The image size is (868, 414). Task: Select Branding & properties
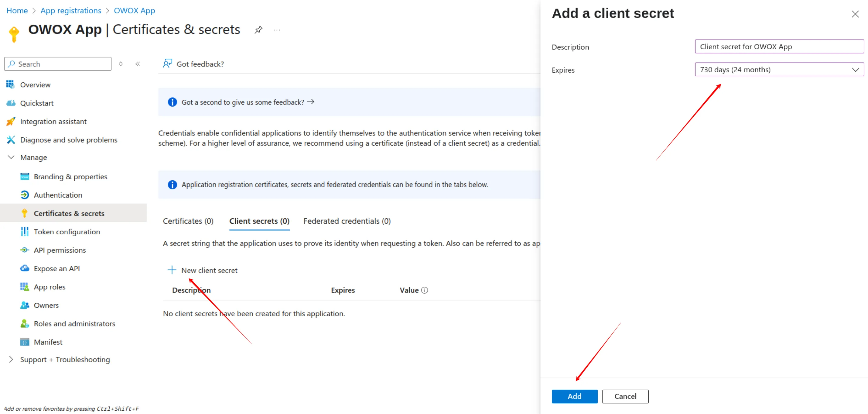pyautogui.click(x=70, y=176)
